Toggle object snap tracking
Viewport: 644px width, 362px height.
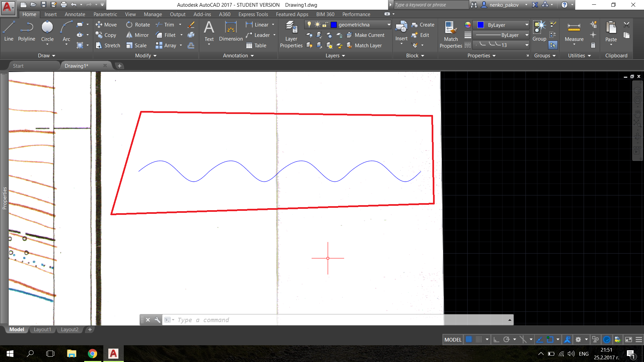pos(540,340)
